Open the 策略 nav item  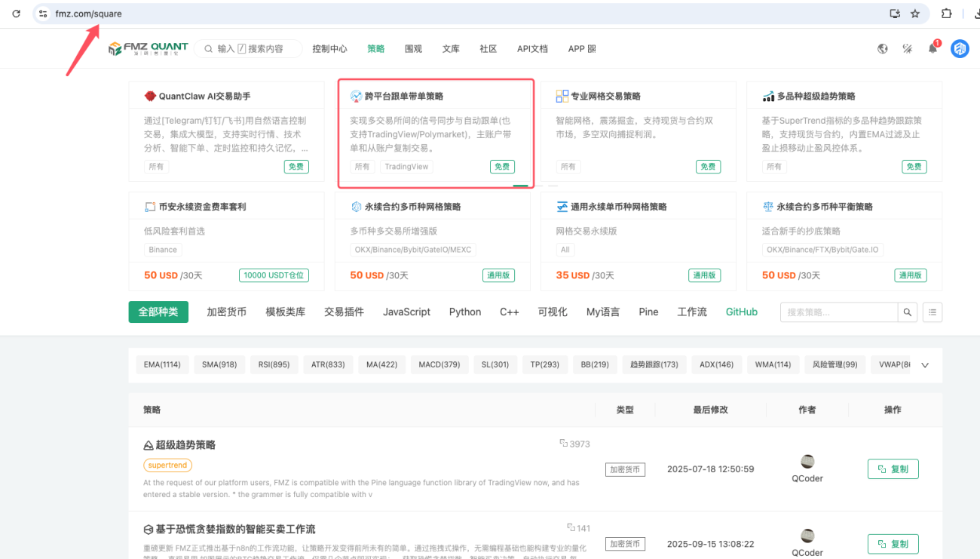[375, 49]
